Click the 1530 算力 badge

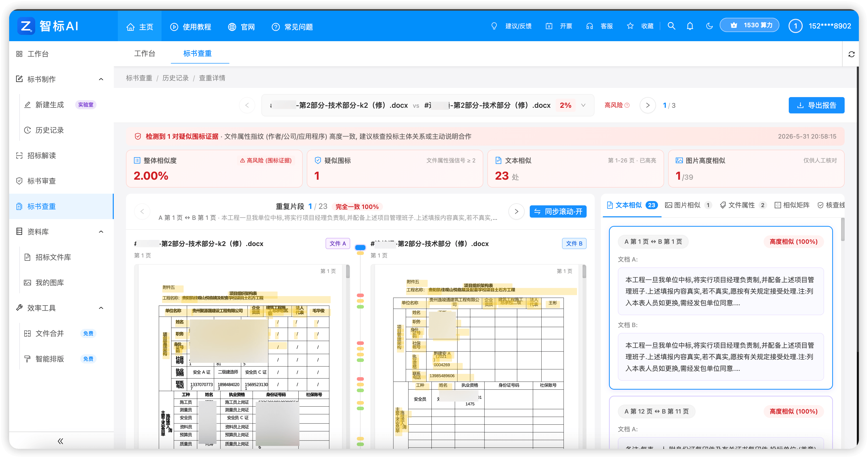point(749,25)
